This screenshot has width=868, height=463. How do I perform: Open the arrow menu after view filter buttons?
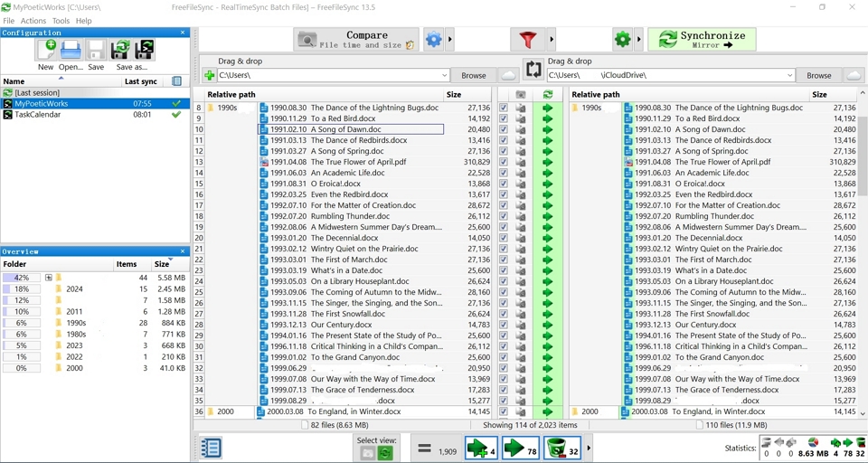tap(589, 448)
